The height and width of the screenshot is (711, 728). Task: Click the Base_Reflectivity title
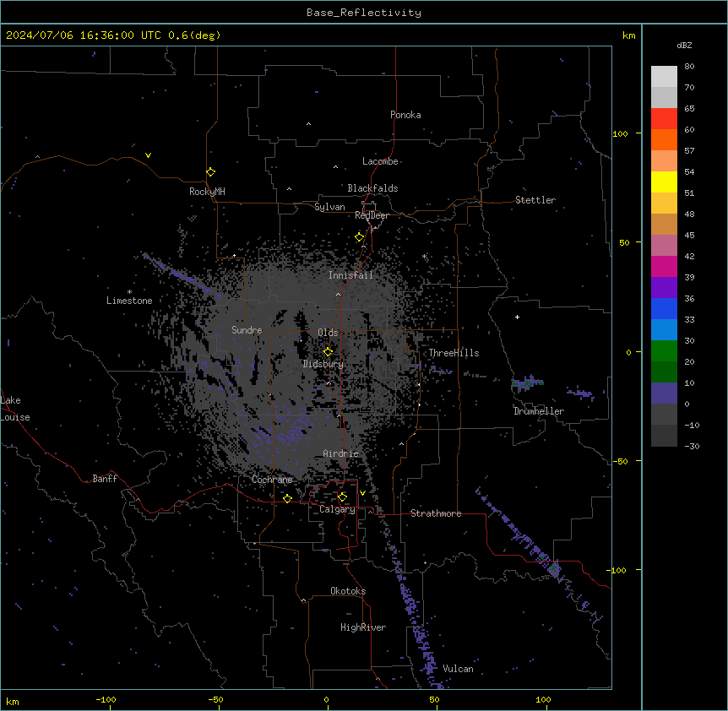pos(364,13)
